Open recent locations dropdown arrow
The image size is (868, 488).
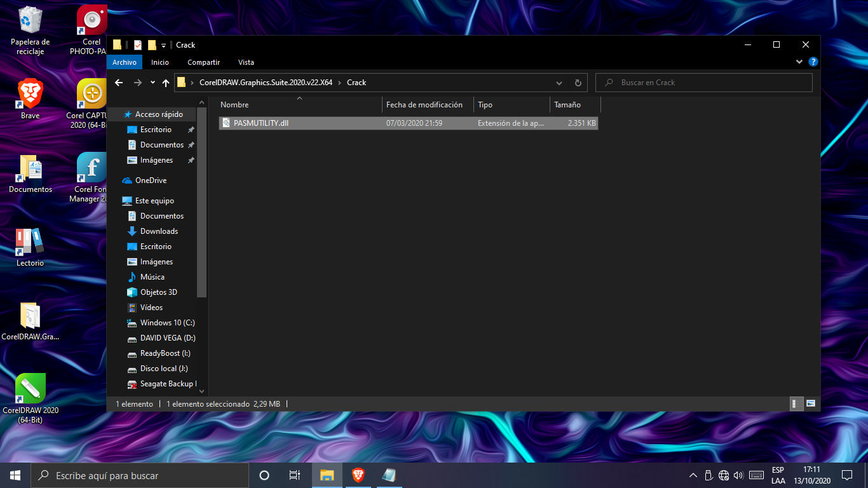coord(153,83)
